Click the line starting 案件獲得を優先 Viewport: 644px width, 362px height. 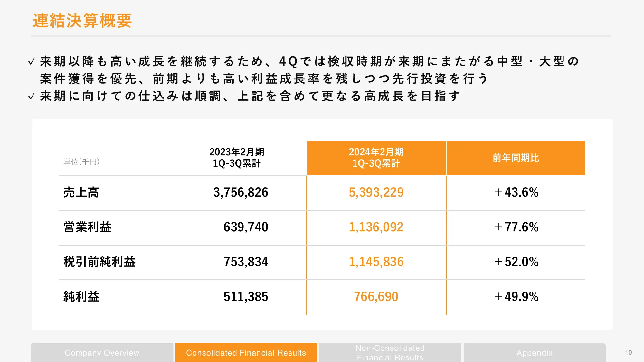coord(264,79)
